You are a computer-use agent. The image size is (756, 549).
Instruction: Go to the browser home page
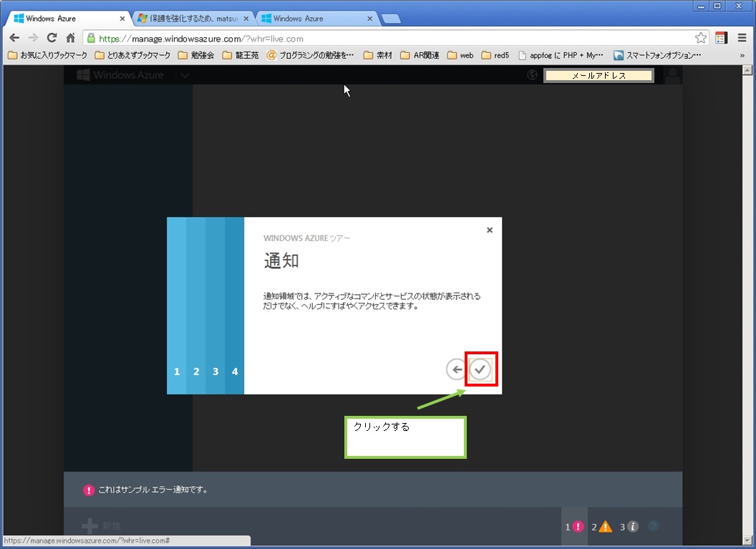(x=70, y=38)
